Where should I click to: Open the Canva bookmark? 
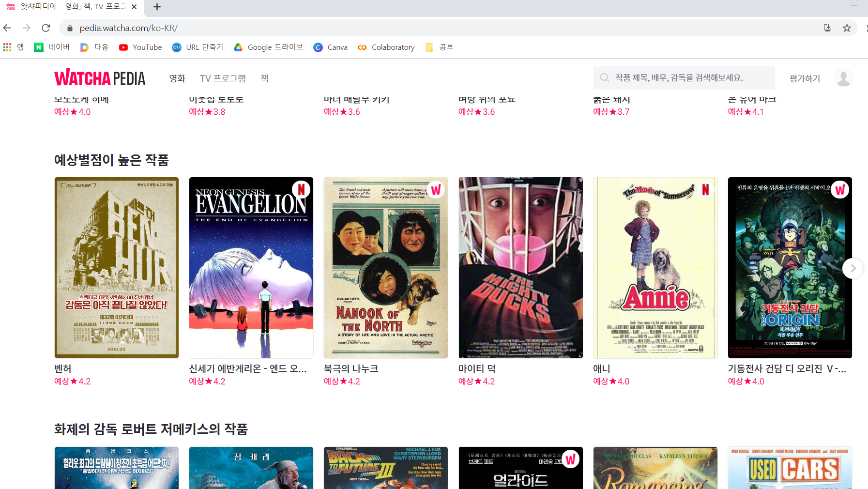pyautogui.click(x=331, y=47)
